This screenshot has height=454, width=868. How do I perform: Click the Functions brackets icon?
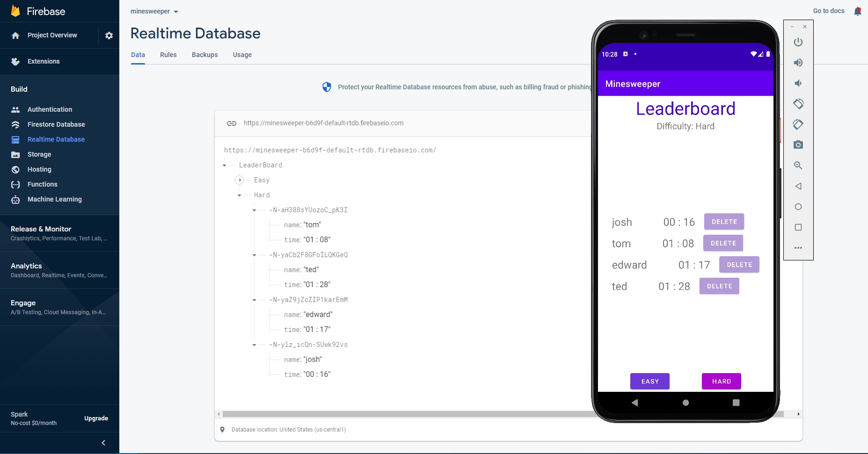pos(15,184)
